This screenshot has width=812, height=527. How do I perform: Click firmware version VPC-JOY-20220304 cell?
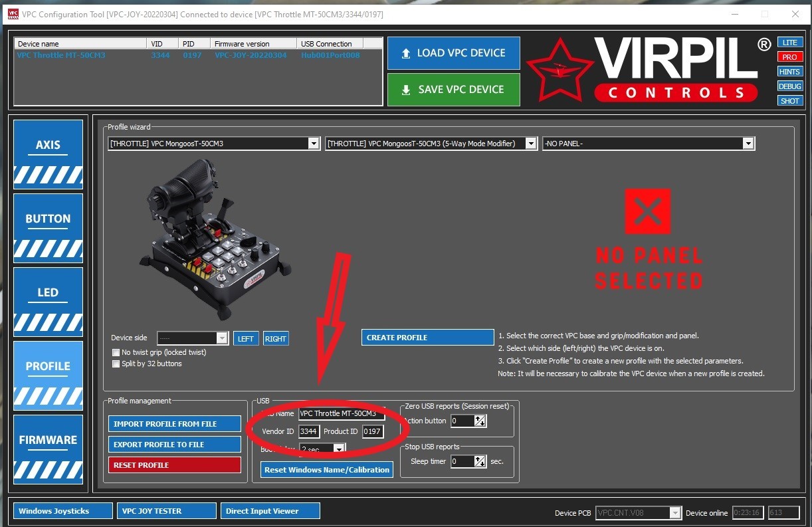[251, 55]
